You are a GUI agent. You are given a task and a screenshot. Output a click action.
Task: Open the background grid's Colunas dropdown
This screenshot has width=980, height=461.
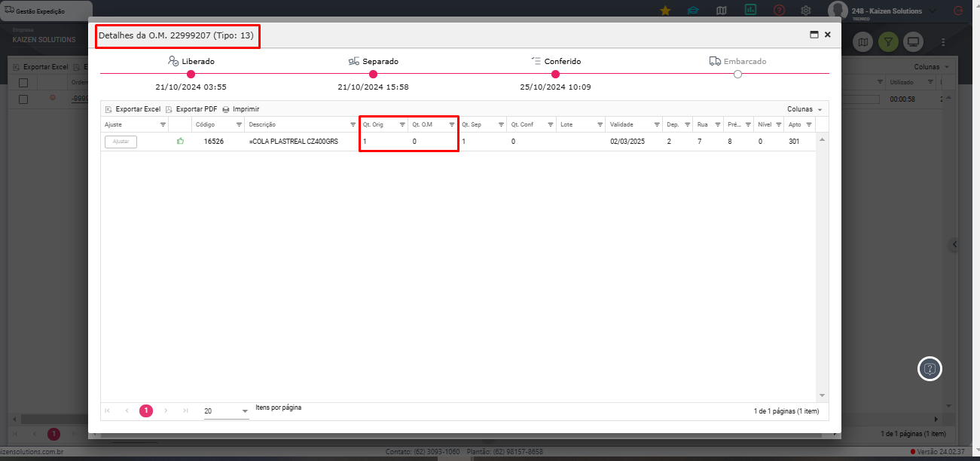point(931,67)
